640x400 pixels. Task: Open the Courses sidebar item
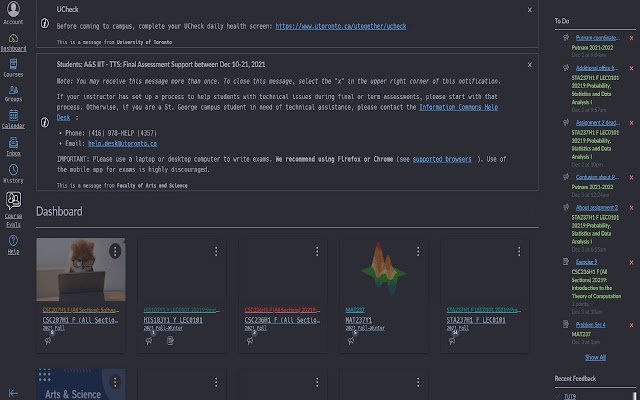(13, 68)
